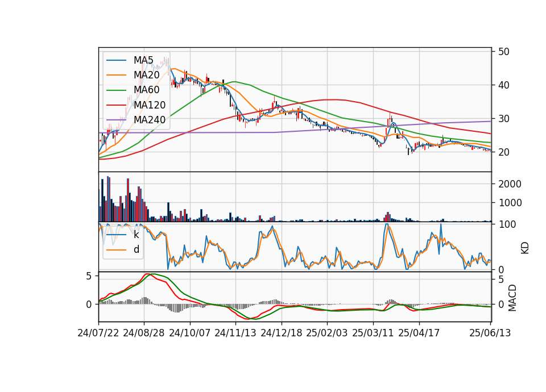Viewport: 546px width, 392px height.
Task: Select the orange line sample beside MA20
Action: (x=116, y=75)
